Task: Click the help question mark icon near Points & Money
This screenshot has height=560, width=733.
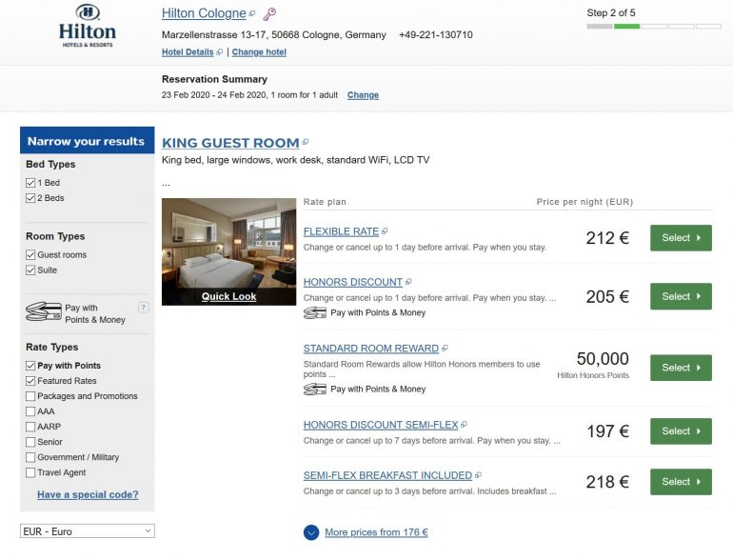Action: tap(144, 307)
